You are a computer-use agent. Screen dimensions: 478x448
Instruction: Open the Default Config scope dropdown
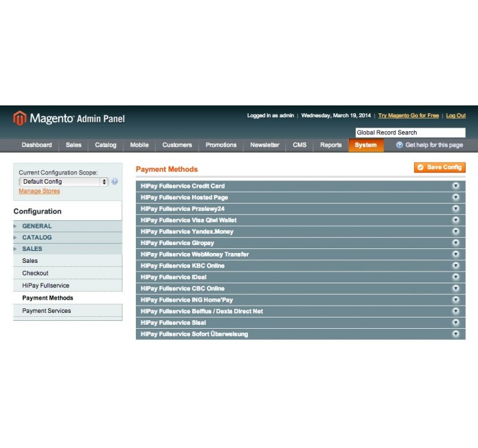pyautogui.click(x=63, y=182)
